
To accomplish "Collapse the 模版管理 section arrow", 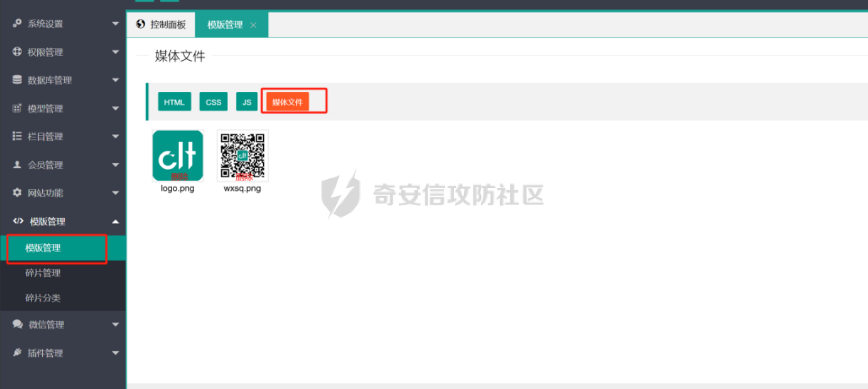I will click(115, 222).
